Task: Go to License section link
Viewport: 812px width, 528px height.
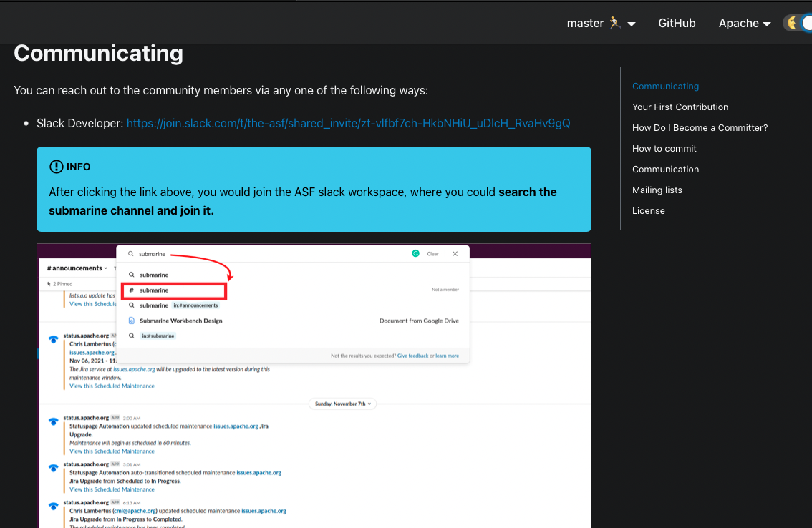Action: 648,210
